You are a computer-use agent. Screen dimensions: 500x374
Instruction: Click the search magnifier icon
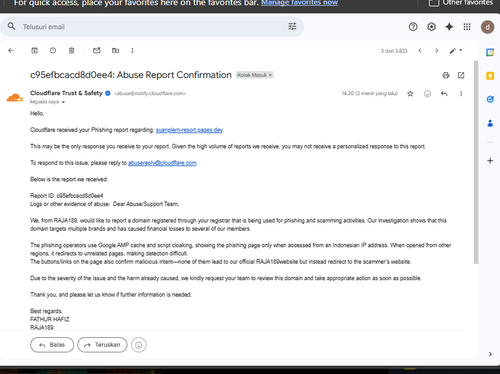point(11,26)
